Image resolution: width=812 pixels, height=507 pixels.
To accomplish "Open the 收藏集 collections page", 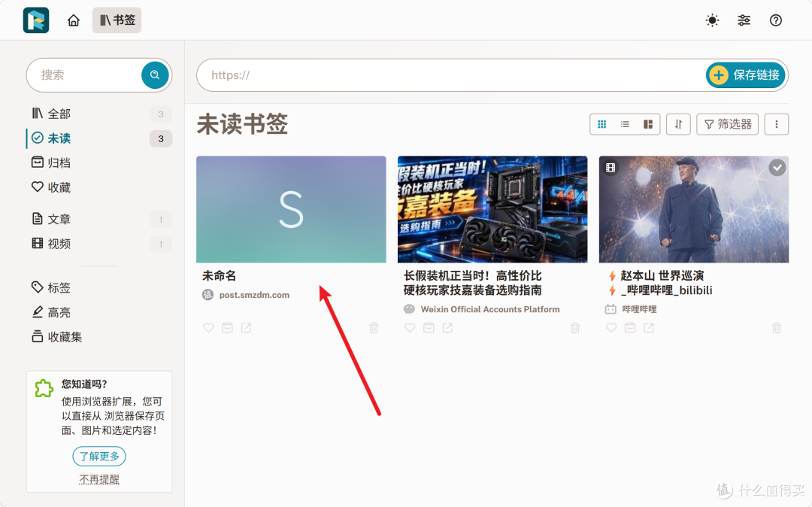I will [99, 336].
